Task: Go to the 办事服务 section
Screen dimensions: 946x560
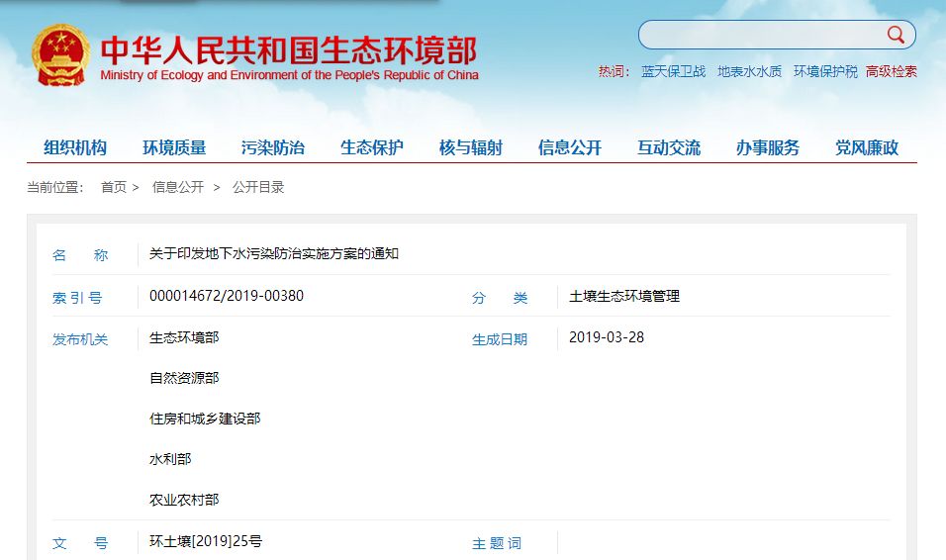Action: pyautogui.click(x=768, y=147)
